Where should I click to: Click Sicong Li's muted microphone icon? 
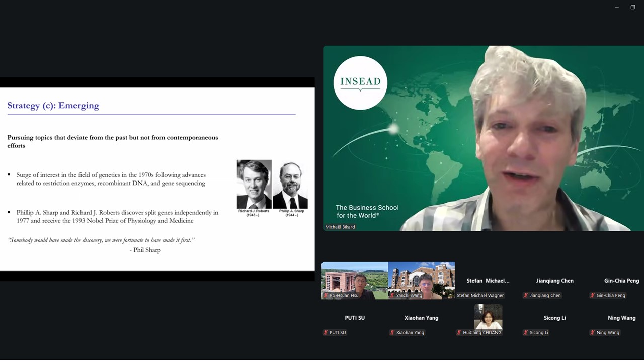point(526,333)
